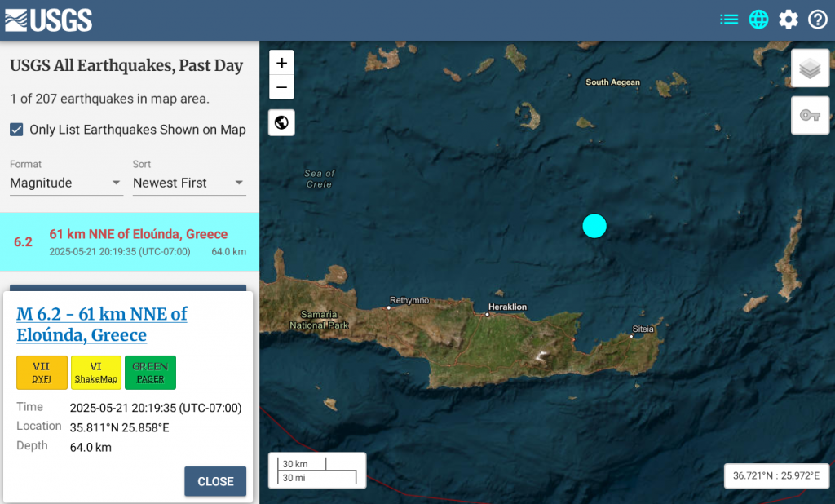The image size is (835, 504).
Task: Click the cyan earthquake marker on map
Action: [x=594, y=226]
